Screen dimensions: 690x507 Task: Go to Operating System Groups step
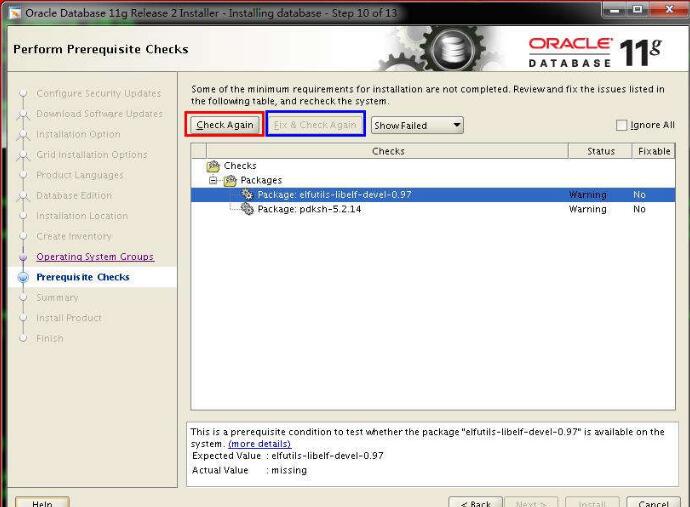95,257
